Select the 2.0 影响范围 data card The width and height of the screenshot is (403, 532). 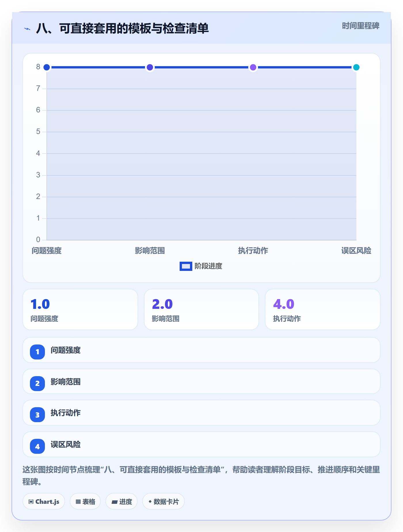[x=201, y=309]
